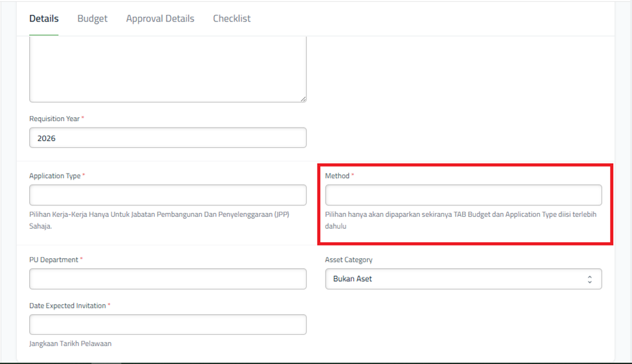
Task: Open the PU Department selection field
Action: [167, 279]
